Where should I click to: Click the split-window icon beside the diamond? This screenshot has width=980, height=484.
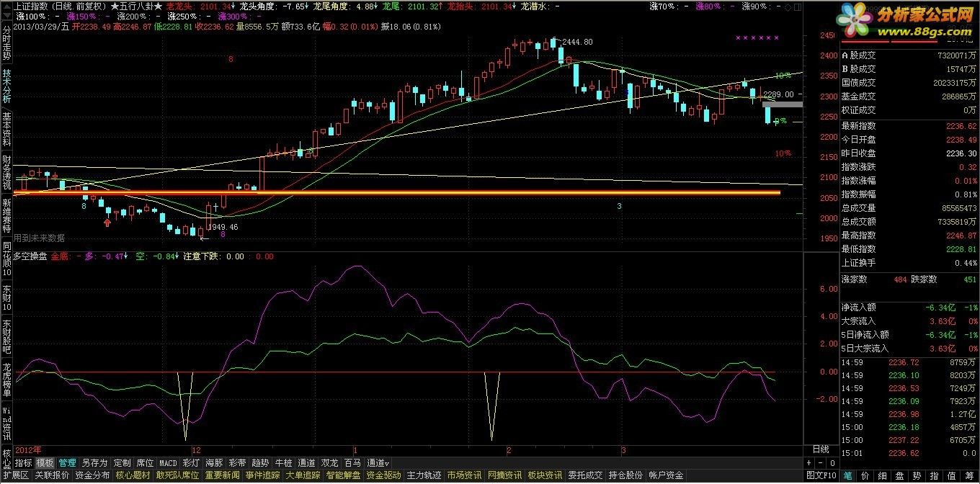click(798, 7)
